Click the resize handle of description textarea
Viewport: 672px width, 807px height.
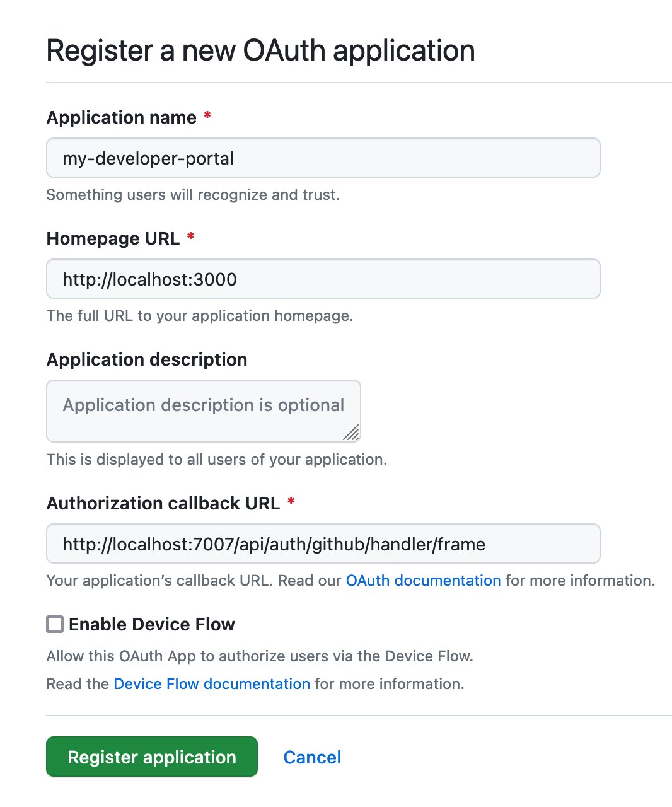(x=351, y=432)
